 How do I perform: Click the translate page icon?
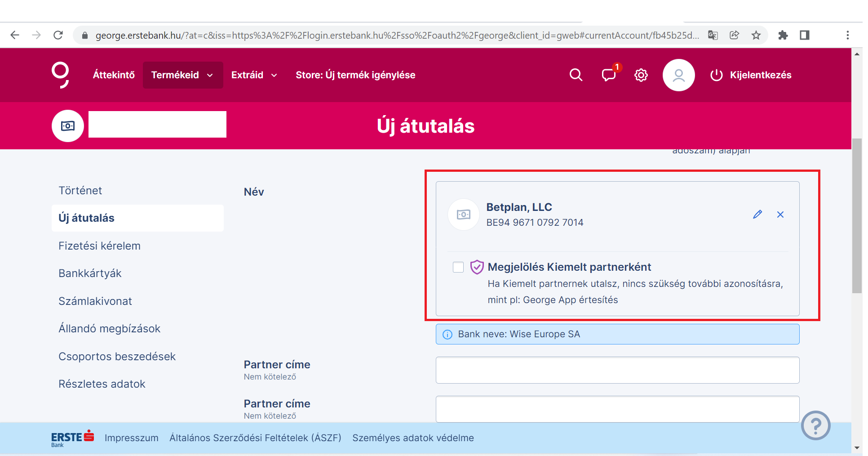(713, 35)
